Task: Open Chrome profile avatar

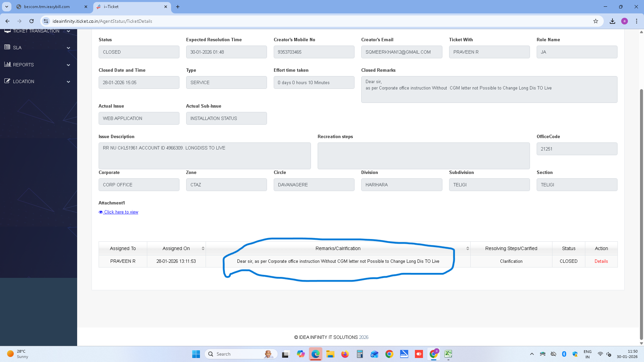Action: coord(625,21)
